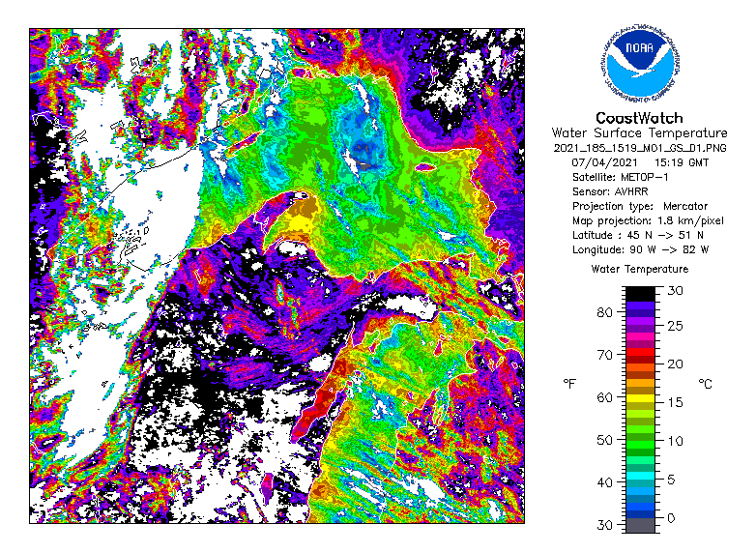
Task: Pick the bright red swatch on the scale
Action: [640, 352]
